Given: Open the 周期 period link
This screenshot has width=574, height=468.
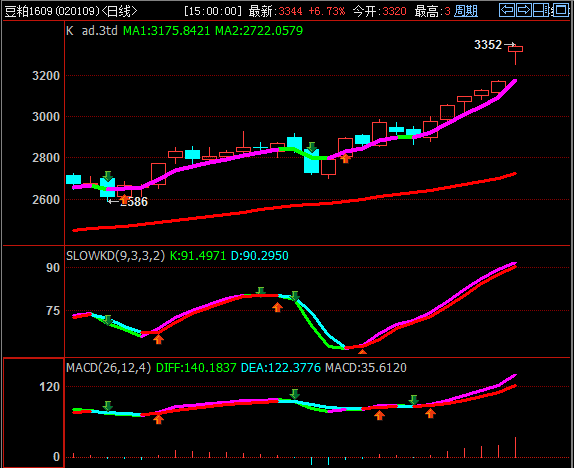Looking at the screenshot, I should point(466,11).
